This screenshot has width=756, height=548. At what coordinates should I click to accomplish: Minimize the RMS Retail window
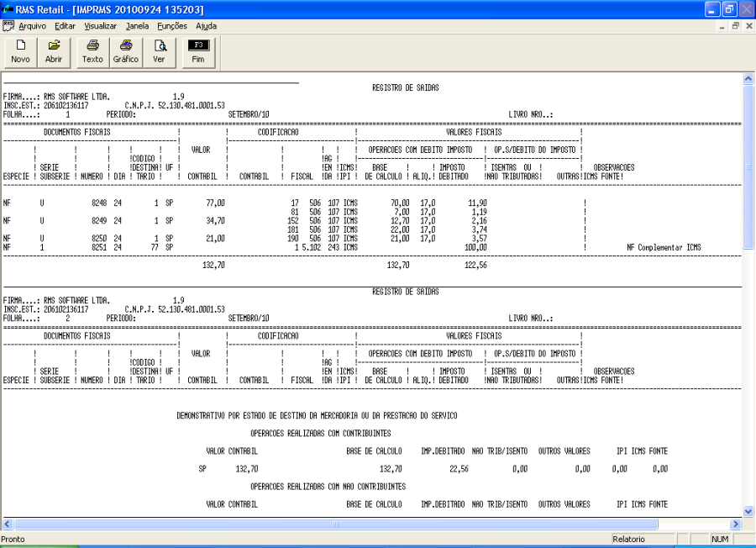point(712,9)
